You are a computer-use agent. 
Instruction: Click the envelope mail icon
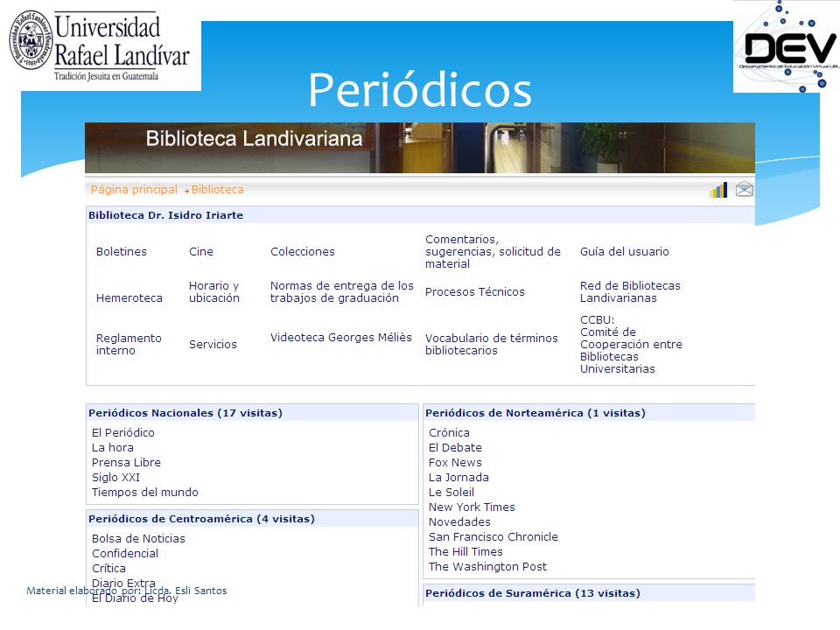[744, 189]
